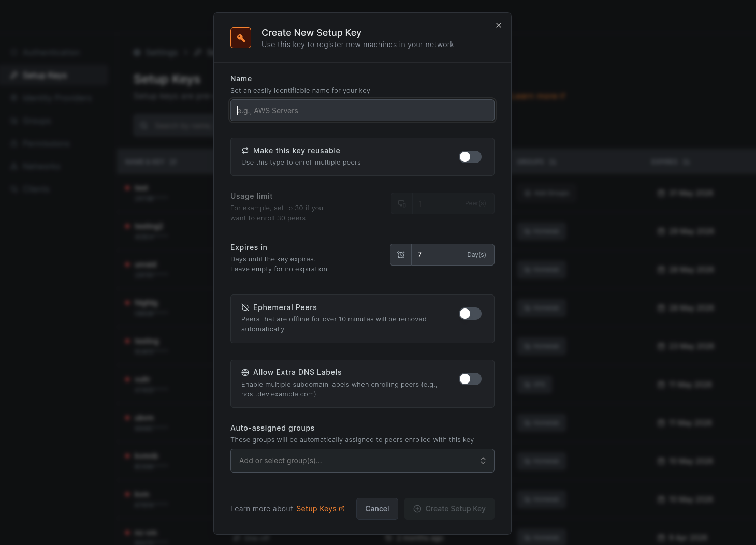Click the up-down chevron icon in the groups selector
Viewport: 756px width, 545px height.
click(483, 461)
